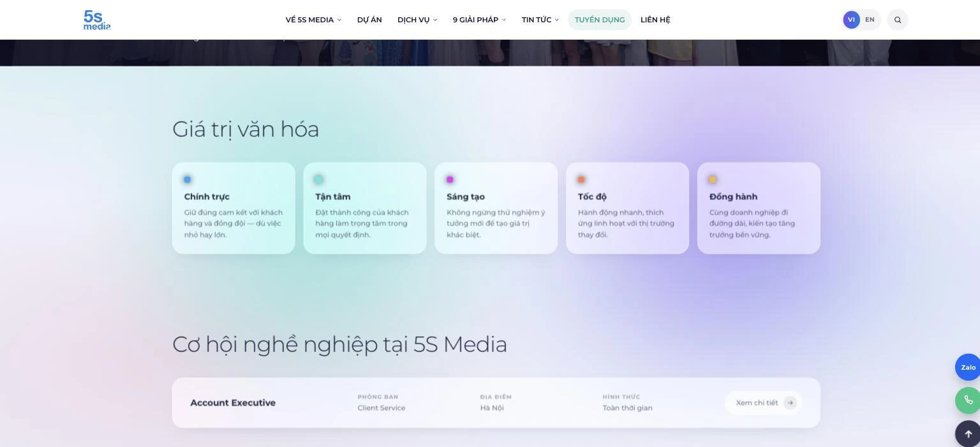
Task: Click the Giá trị văn hóa heading
Action: click(246, 130)
